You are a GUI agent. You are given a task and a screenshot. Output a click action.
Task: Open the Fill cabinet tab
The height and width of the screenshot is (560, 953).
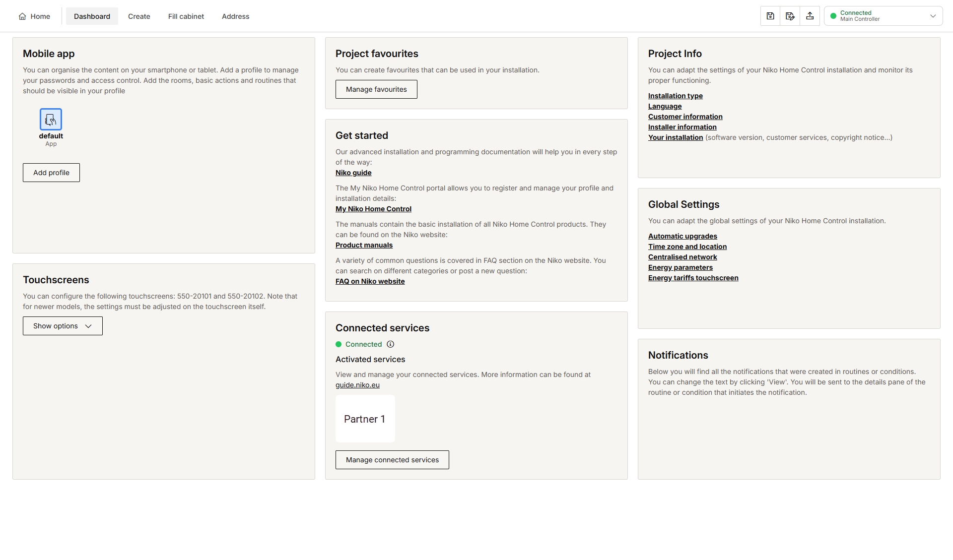(186, 16)
